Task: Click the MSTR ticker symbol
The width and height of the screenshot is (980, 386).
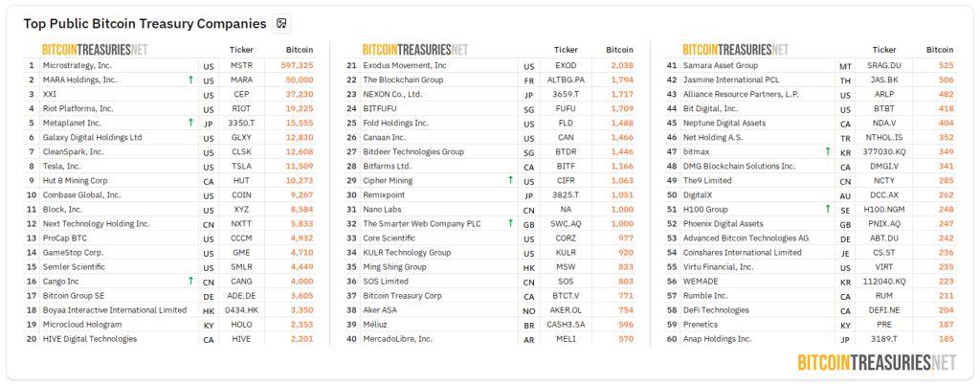Action: (241, 65)
